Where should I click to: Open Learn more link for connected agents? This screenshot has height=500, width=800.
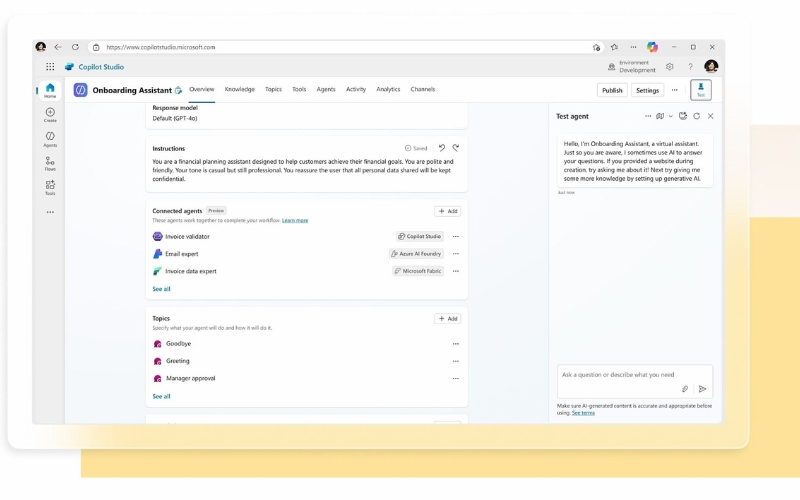pos(295,220)
